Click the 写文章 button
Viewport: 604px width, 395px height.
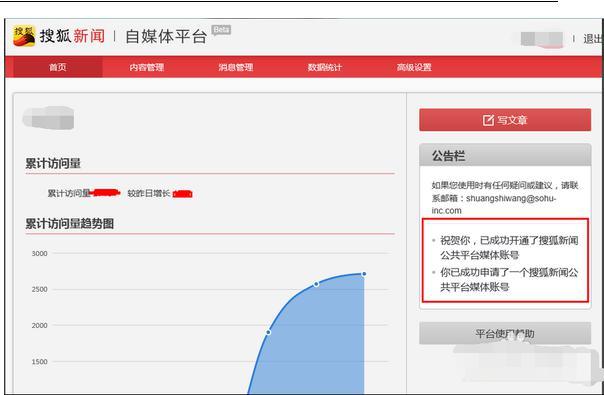click(505, 120)
